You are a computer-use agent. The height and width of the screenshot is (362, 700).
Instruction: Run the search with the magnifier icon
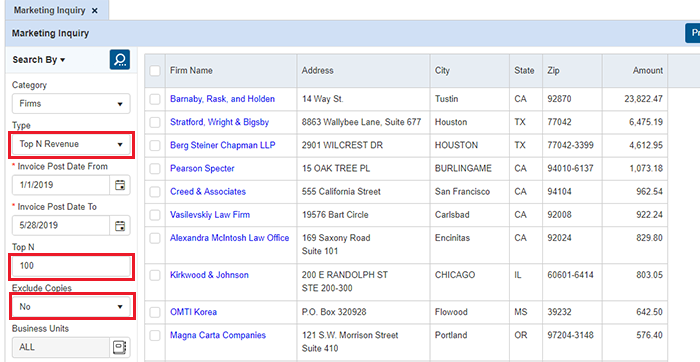[x=120, y=59]
